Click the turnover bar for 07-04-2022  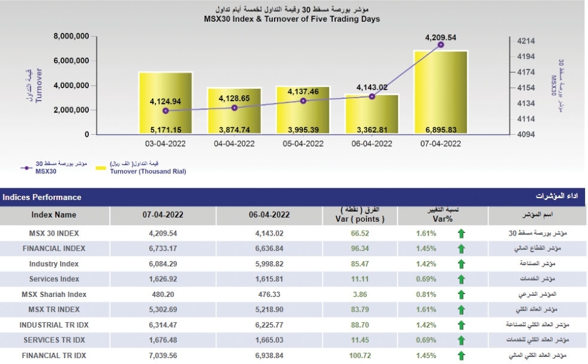tap(440, 92)
